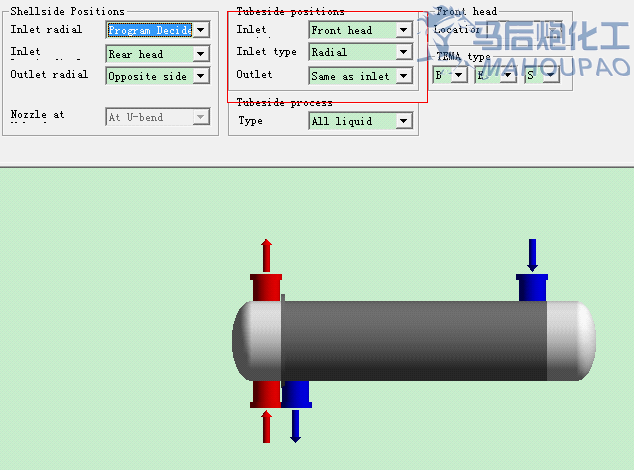Select the red nozzle on top of exchanger
The width and height of the screenshot is (635, 471).
[266, 287]
